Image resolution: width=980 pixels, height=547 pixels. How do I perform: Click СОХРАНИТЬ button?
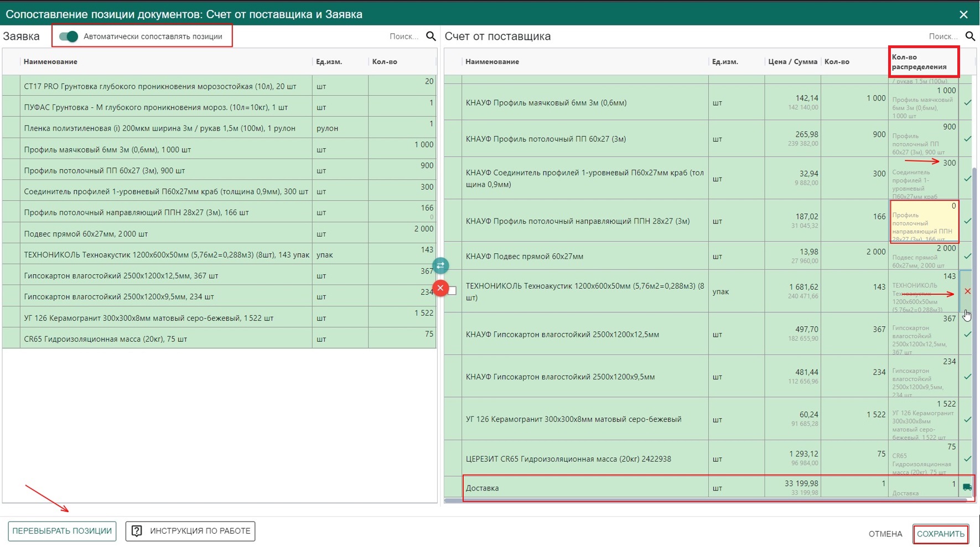coord(941,534)
